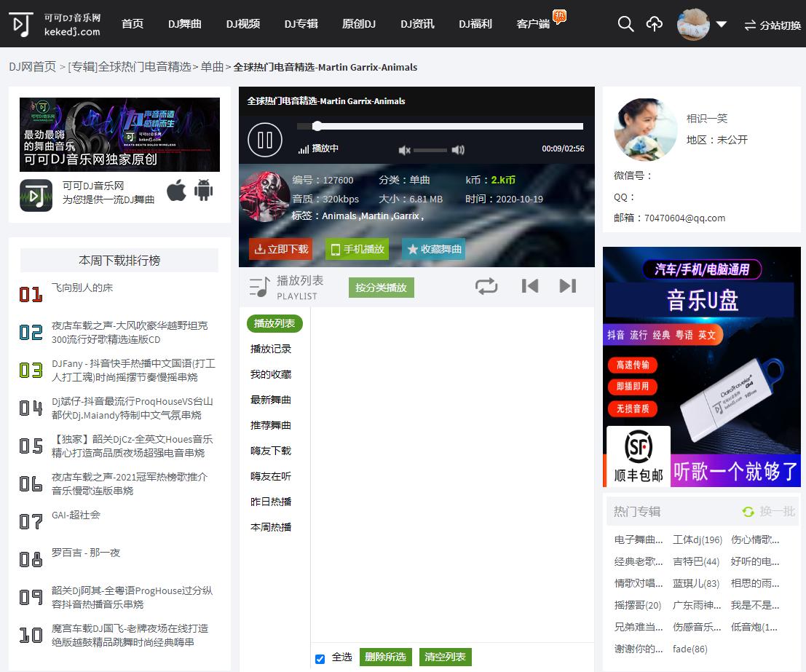Click the 手机播放 phone playback icon button
The width and height of the screenshot is (806, 672).
pyautogui.click(x=357, y=249)
